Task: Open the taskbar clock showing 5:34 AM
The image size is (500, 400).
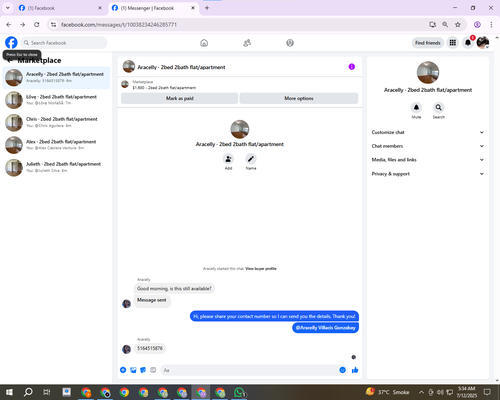Action: [x=466, y=392]
